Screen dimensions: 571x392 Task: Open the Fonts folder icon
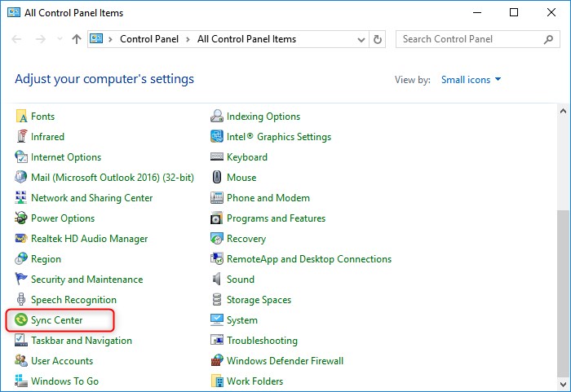pos(21,117)
